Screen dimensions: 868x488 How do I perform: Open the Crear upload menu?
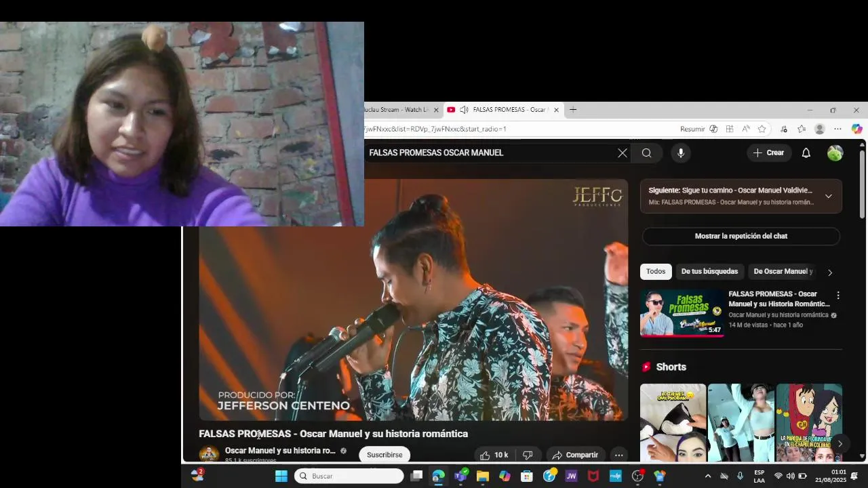(768, 153)
